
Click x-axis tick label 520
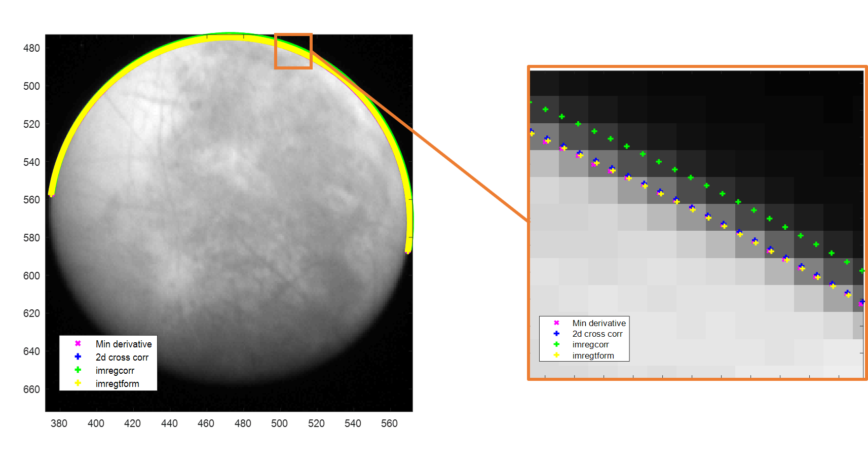[x=316, y=423]
